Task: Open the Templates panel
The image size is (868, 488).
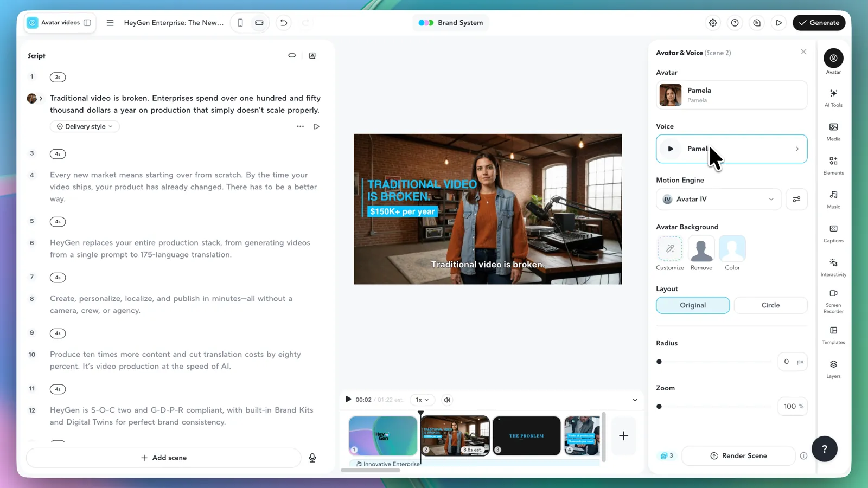Action: coord(833,335)
